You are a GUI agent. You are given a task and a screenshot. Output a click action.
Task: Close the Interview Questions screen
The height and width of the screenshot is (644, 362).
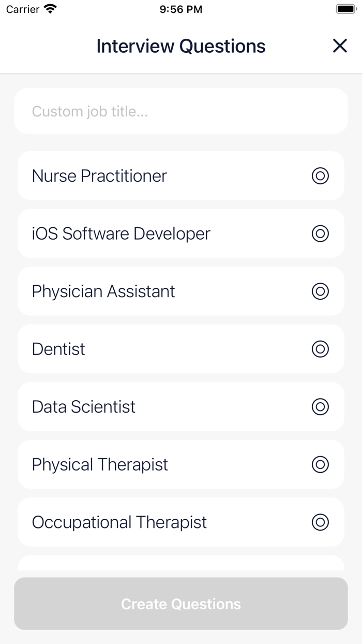pyautogui.click(x=340, y=46)
